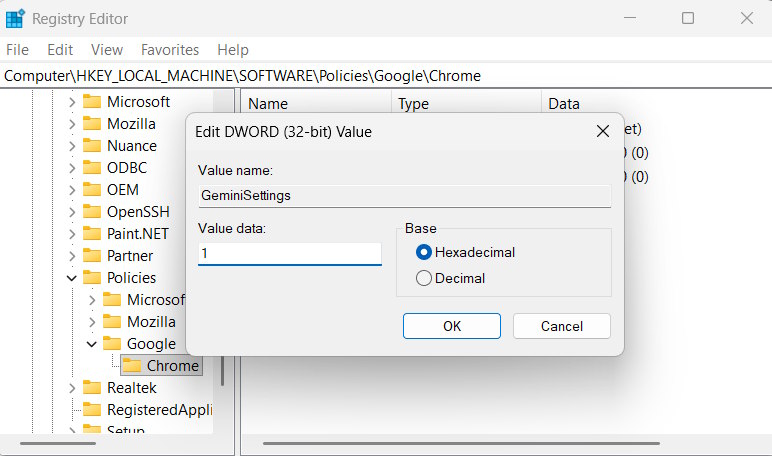Select the Policies key label
The width and height of the screenshot is (772, 456).
[131, 278]
